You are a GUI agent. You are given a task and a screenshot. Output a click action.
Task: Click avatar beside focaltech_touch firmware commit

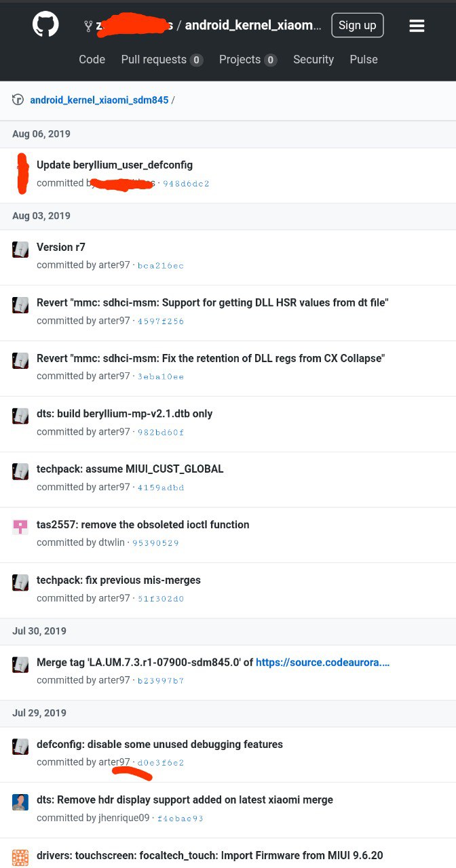[20, 857]
